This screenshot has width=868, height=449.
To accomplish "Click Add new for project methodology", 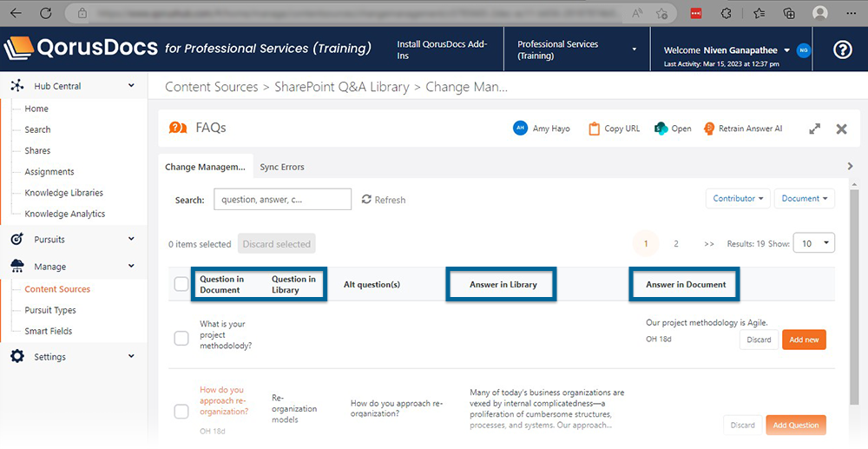I will click(804, 340).
